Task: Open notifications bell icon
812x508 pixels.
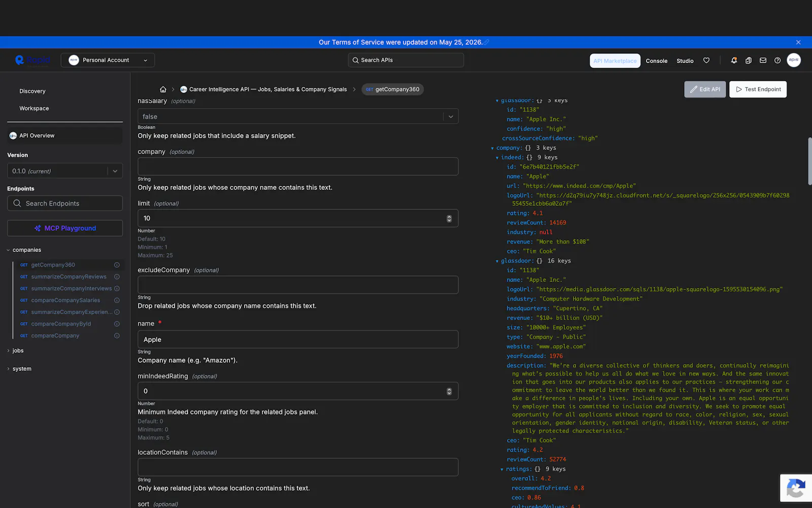Action: pos(734,60)
